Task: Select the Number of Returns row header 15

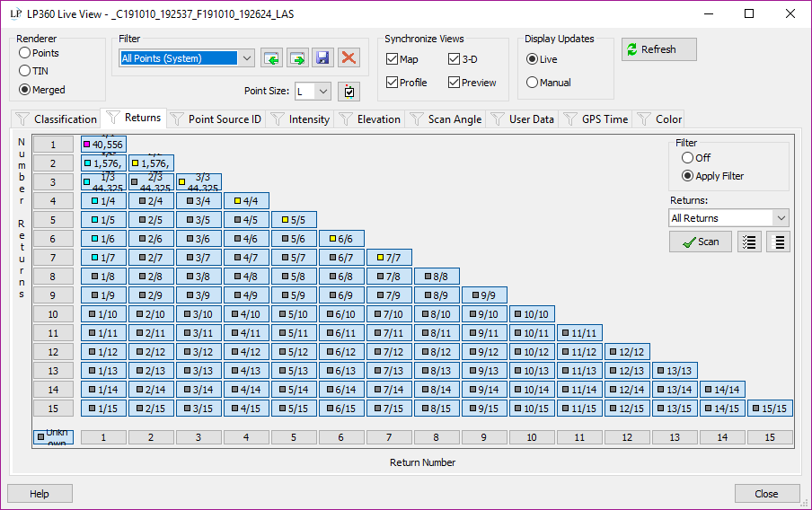Action: [53, 409]
